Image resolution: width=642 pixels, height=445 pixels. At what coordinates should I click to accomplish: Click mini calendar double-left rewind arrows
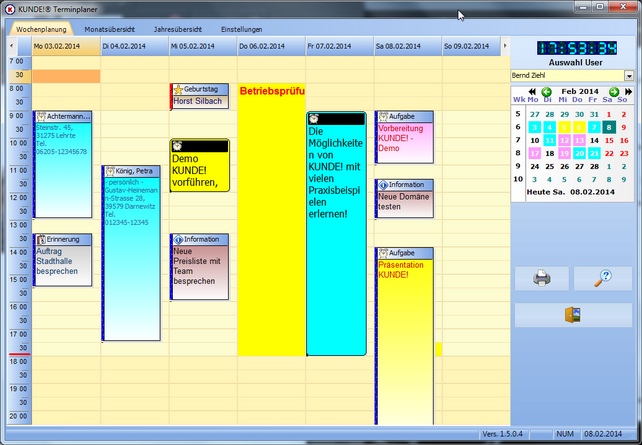(x=532, y=92)
